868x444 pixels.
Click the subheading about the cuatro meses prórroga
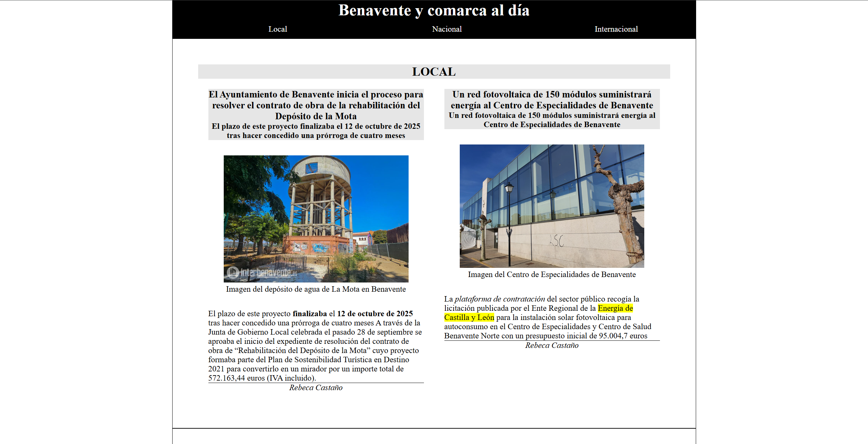pos(316,131)
